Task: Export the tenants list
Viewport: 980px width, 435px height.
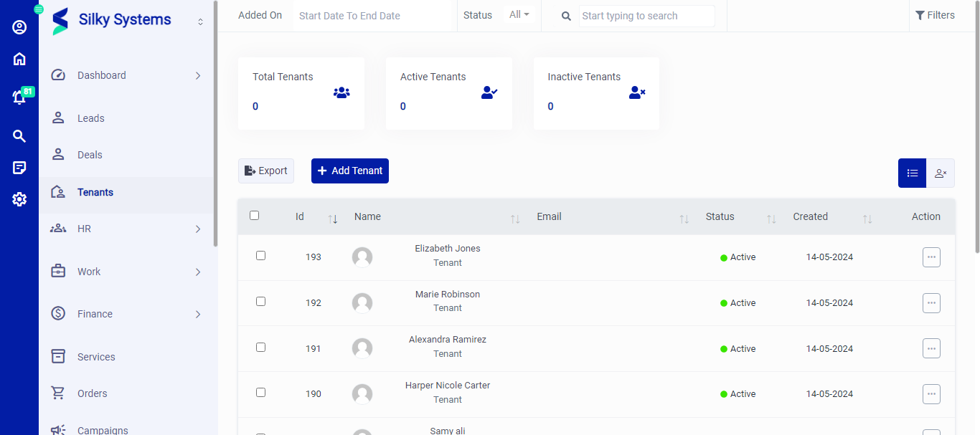Action: click(266, 171)
